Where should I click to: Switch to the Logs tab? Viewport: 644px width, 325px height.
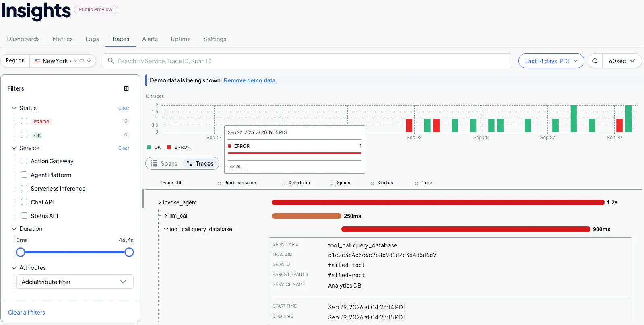[x=92, y=39]
